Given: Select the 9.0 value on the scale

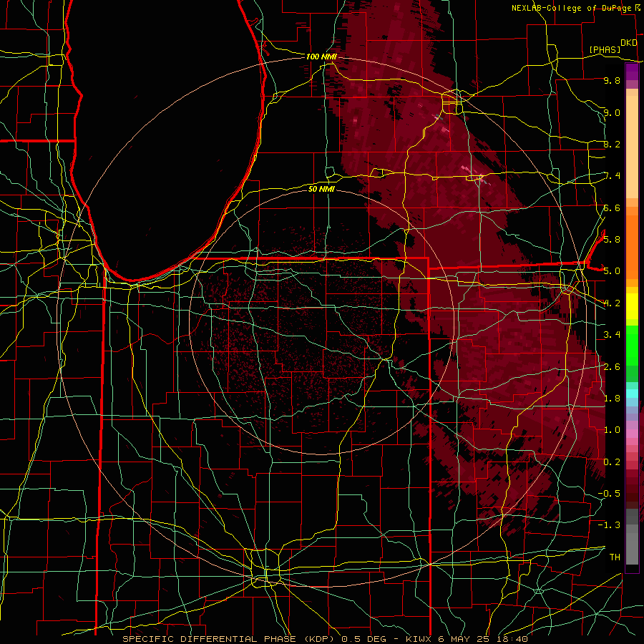Looking at the screenshot, I should (x=612, y=112).
